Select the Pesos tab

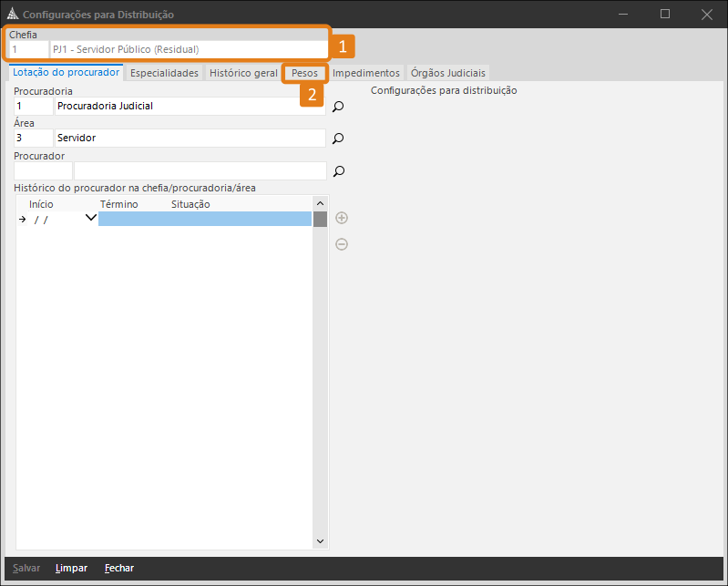pos(304,73)
